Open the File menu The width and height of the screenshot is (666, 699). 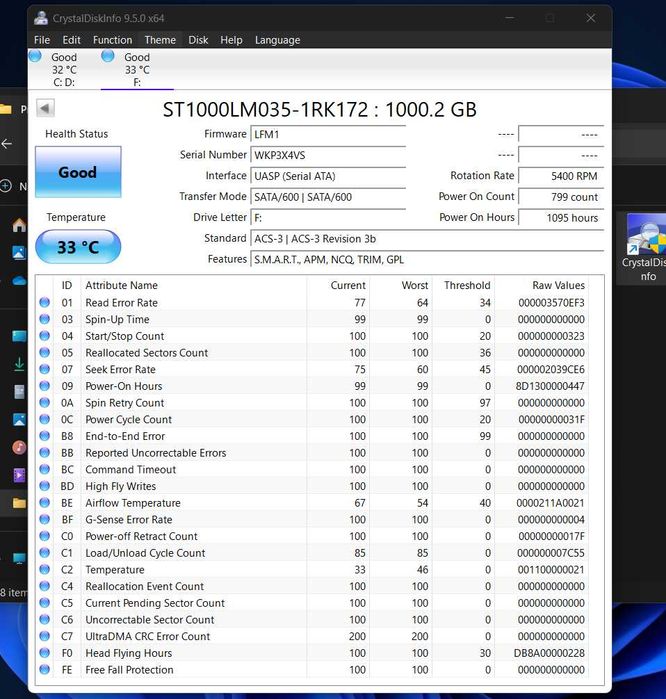point(42,40)
